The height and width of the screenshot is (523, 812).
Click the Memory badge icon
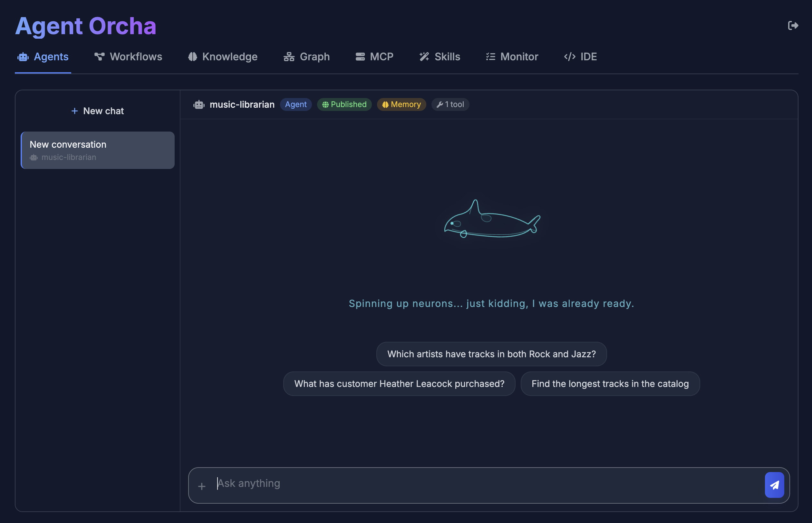(x=385, y=104)
